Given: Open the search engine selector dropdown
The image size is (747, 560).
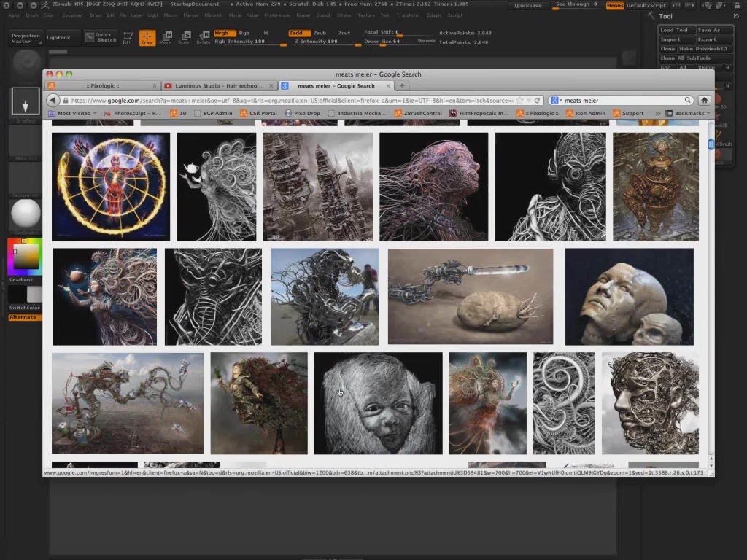Looking at the screenshot, I should point(556,100).
